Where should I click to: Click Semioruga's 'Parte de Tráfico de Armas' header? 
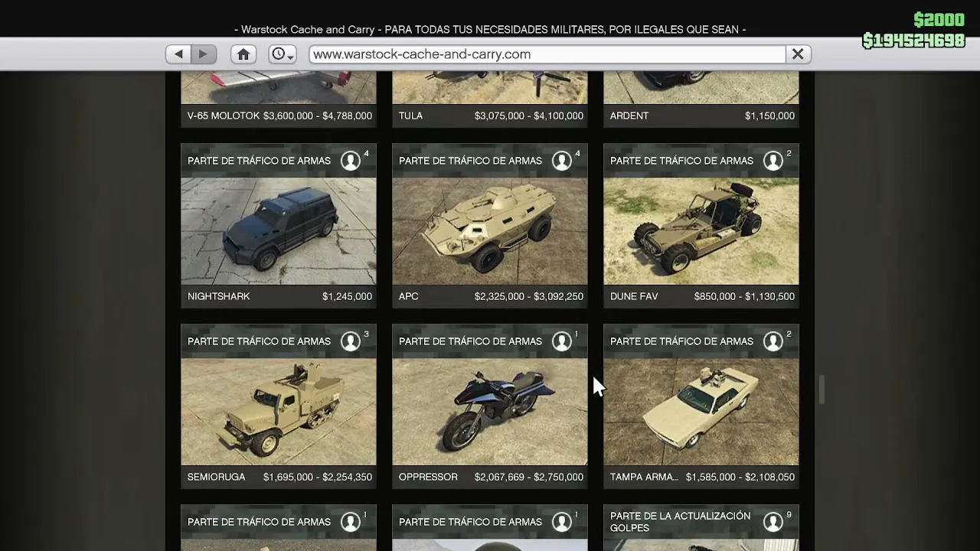259,341
